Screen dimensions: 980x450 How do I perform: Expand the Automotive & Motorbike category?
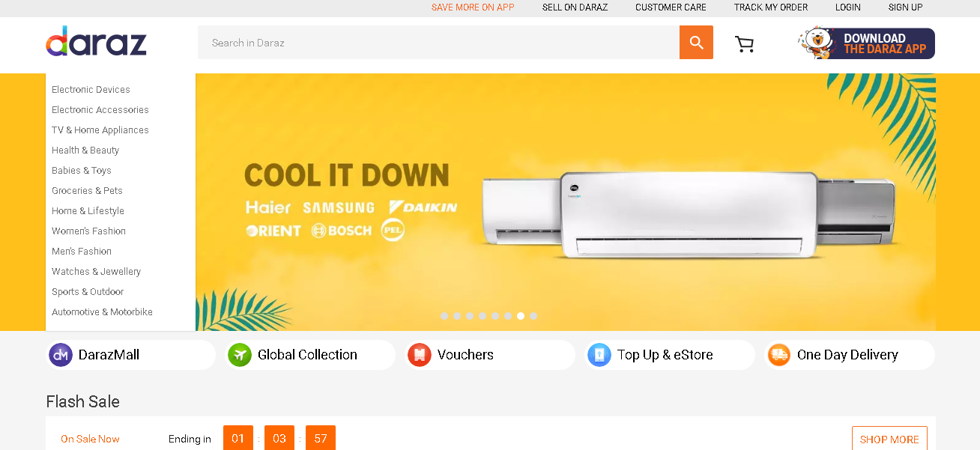(102, 311)
